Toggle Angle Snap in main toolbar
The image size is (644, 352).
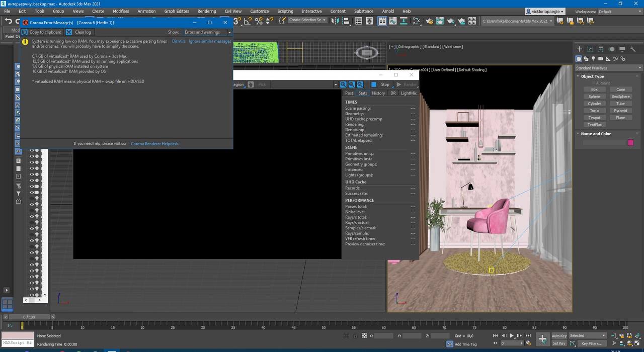pos(248,21)
